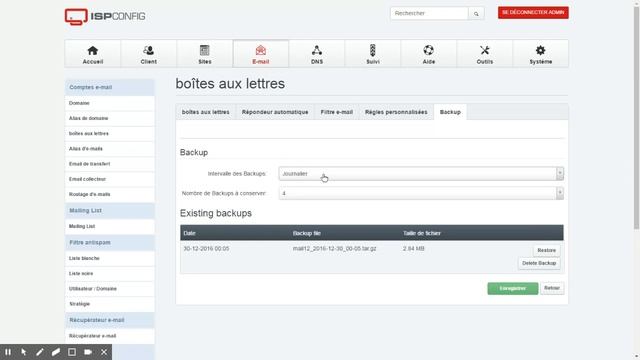Image resolution: width=640 pixels, height=360 pixels.
Task: Select the Backup tab
Action: coord(450,112)
